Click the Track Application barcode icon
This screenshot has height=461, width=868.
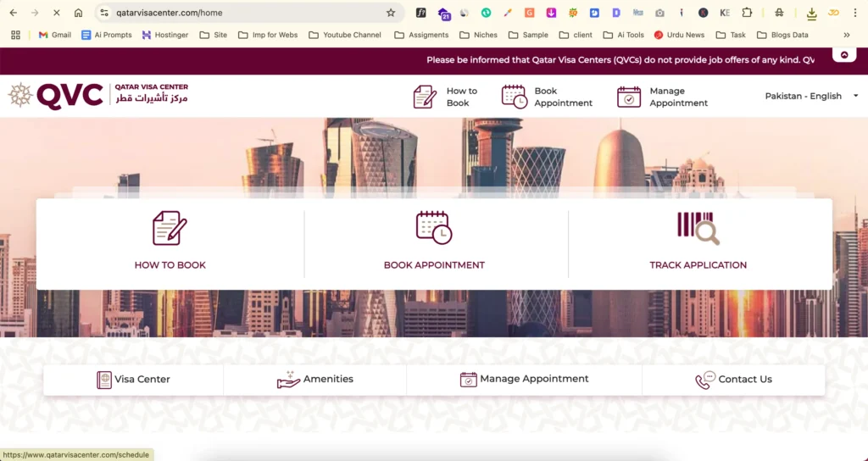[698, 228]
